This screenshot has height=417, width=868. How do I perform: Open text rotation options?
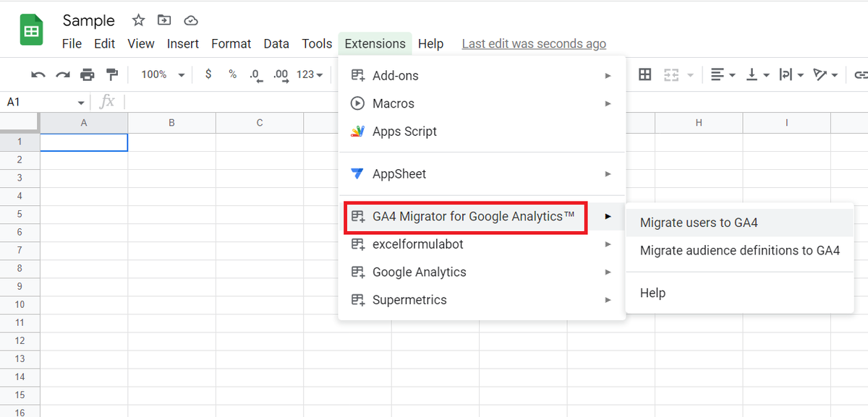tap(825, 74)
